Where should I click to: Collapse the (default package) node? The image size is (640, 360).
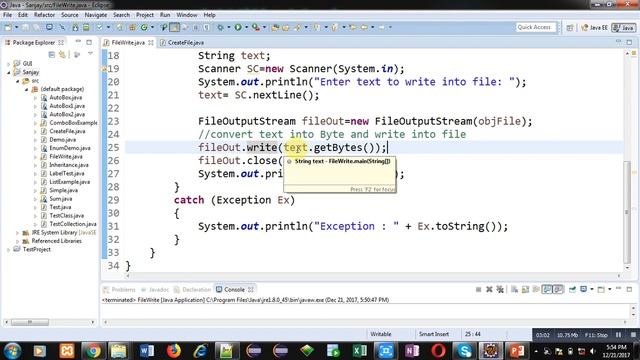click(26, 89)
